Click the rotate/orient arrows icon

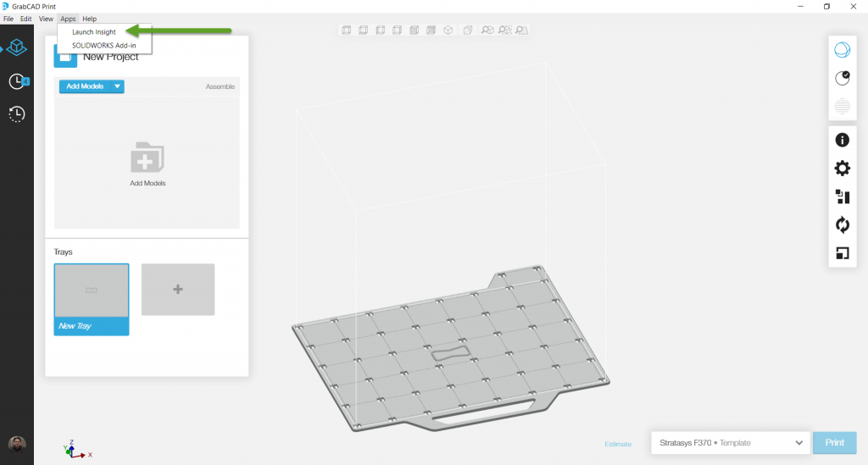coord(843,224)
